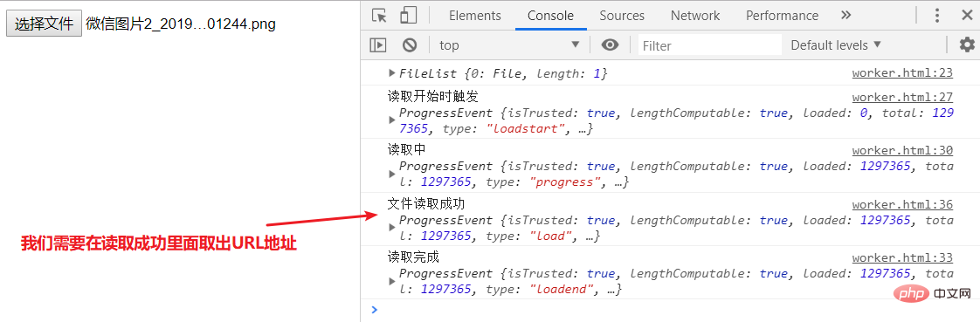Show more DevTools tabs via chevron
980x322 pixels.
pyautogui.click(x=846, y=16)
